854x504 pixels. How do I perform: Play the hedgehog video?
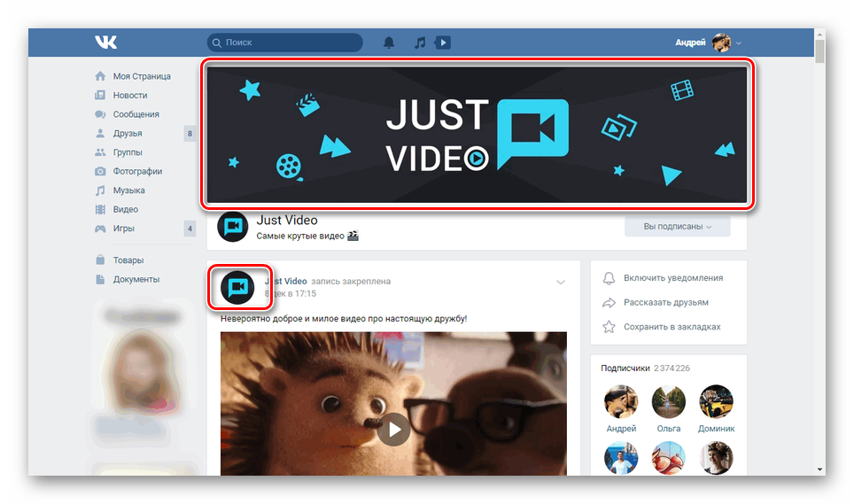click(x=393, y=430)
